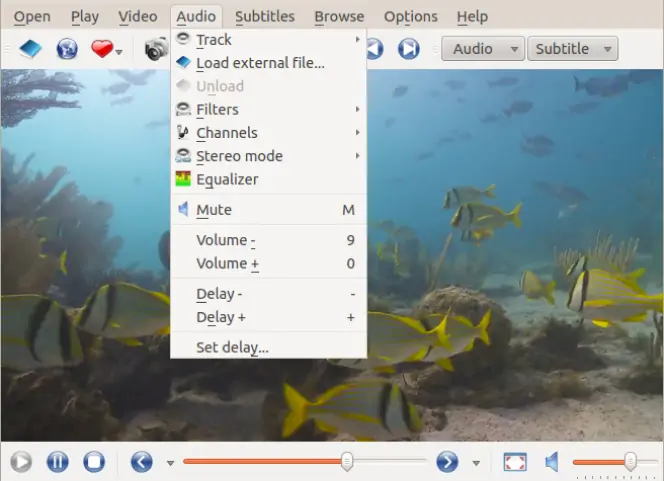This screenshot has width=664, height=481.
Task: Click the Stop button in control bar
Action: (x=94, y=462)
